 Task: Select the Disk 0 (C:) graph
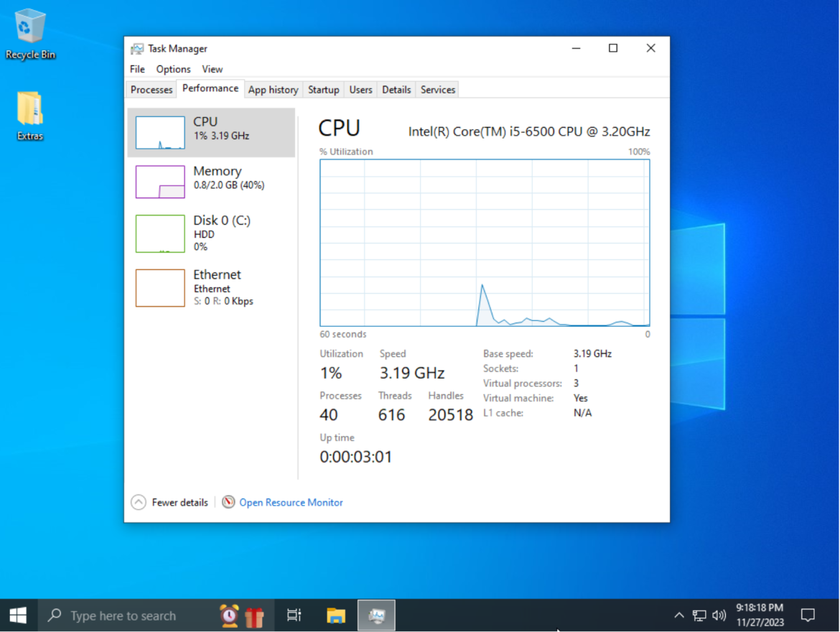[x=160, y=233]
